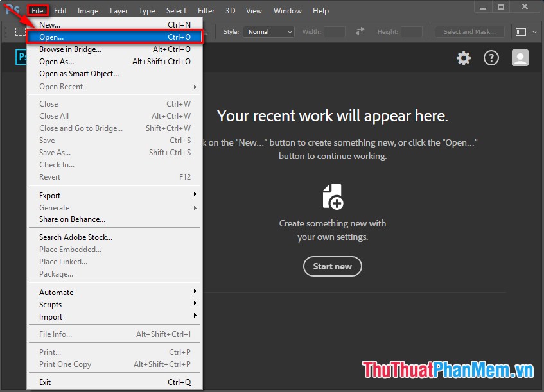Viewport: 544px width, 392px height.
Task: Open the Image menu
Action: coord(88,11)
